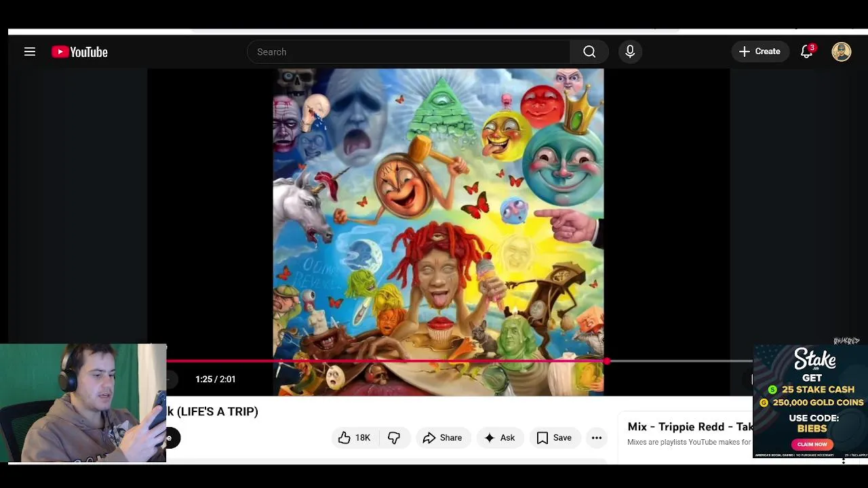
Task: Open the account avatar menu
Action: point(842,52)
